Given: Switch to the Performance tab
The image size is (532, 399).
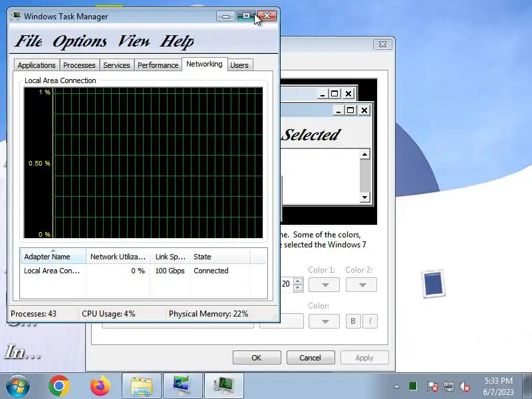Looking at the screenshot, I should (158, 65).
